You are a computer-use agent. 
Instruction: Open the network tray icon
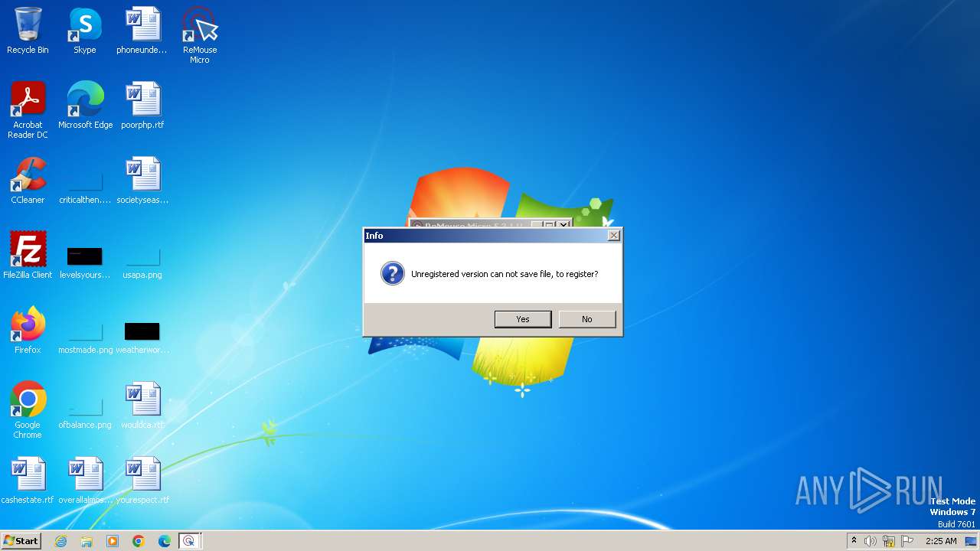coord(889,541)
